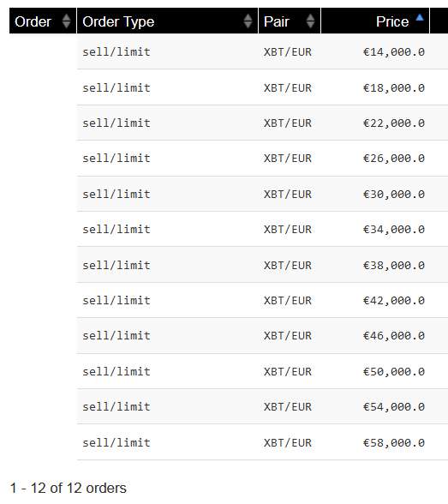Image resolution: width=448 pixels, height=504 pixels.
Task: Open the sell order at €14,000.0
Action: [262, 51]
